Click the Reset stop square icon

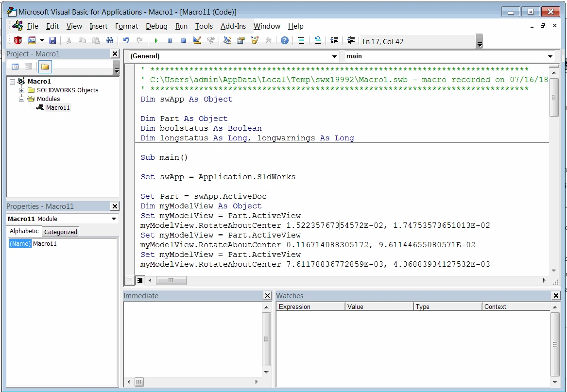click(x=183, y=41)
